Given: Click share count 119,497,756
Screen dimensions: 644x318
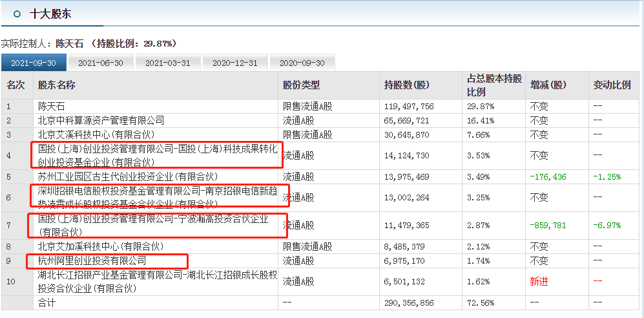Looking at the screenshot, I should coord(409,107).
